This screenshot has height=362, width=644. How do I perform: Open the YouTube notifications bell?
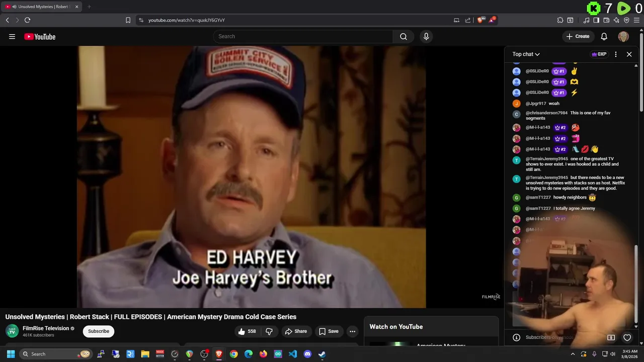[604, 36]
